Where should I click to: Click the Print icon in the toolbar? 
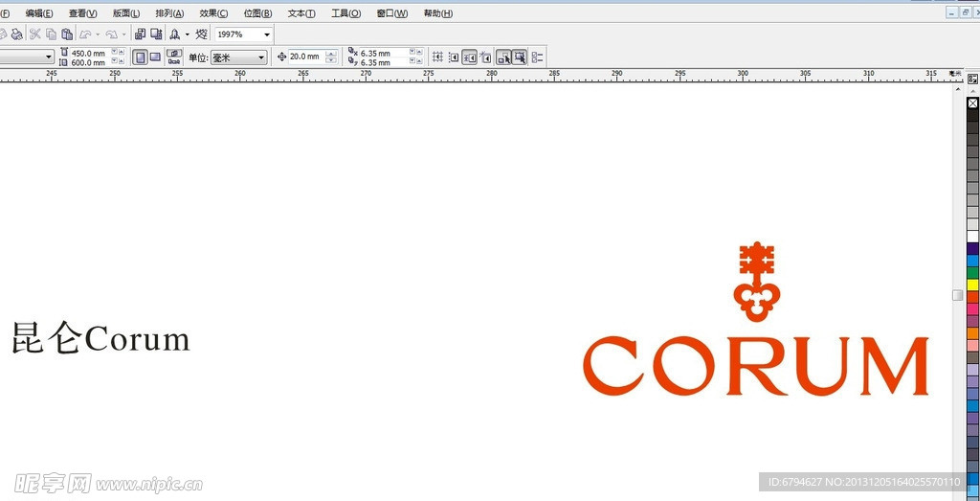(x=17, y=34)
